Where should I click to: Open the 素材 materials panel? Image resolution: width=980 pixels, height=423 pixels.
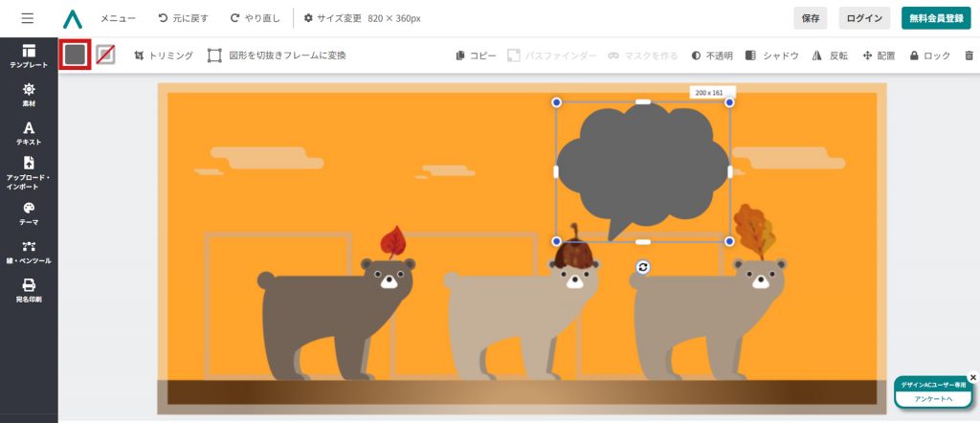[x=29, y=94]
